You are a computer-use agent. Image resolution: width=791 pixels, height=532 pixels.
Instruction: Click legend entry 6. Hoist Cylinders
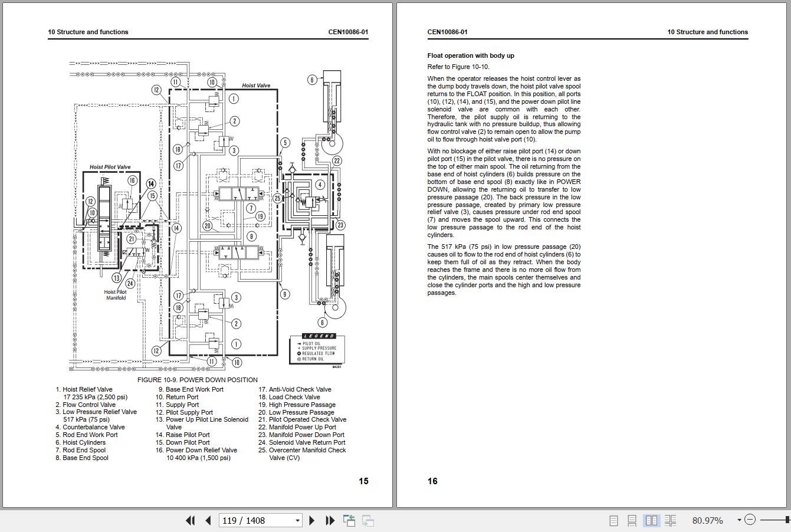pyautogui.click(x=81, y=442)
